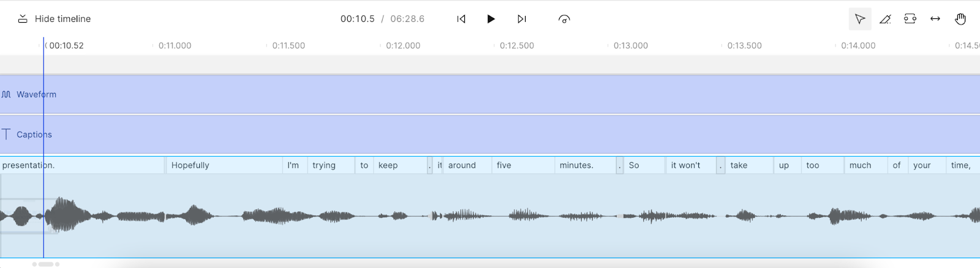Click the gap marker after 'minutes.'
The image size is (980, 268).
click(620, 165)
